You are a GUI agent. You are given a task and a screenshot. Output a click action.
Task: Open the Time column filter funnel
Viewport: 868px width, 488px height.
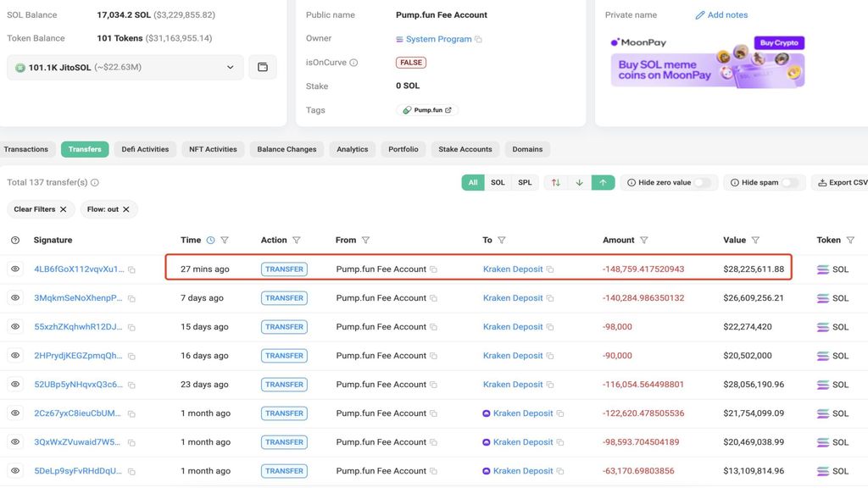pyautogui.click(x=225, y=240)
